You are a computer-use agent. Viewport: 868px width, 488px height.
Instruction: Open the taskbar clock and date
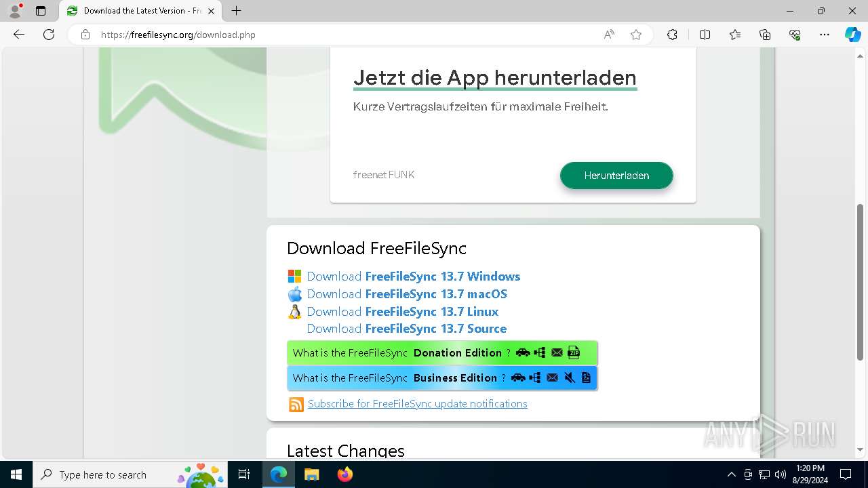point(810,474)
